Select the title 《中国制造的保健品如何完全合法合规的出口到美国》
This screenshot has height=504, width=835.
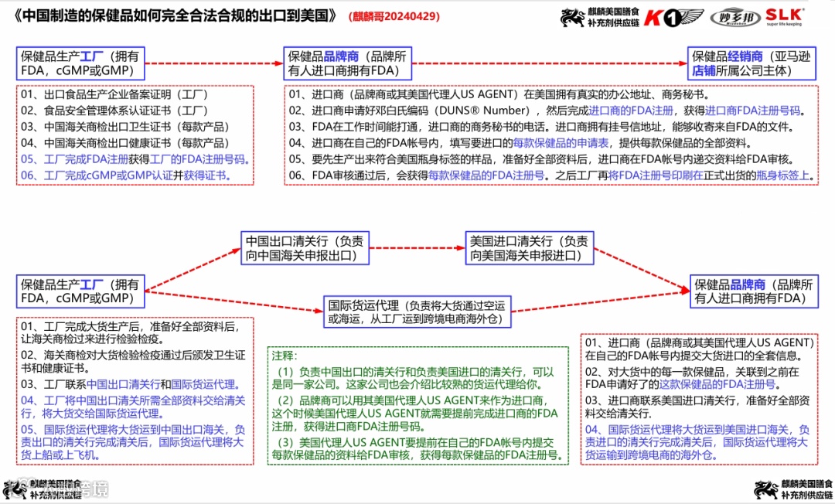tap(176, 16)
